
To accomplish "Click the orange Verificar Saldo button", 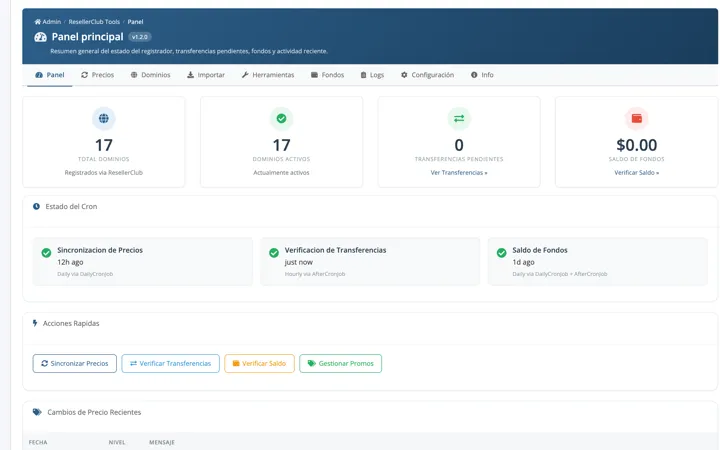I will pyautogui.click(x=259, y=363).
